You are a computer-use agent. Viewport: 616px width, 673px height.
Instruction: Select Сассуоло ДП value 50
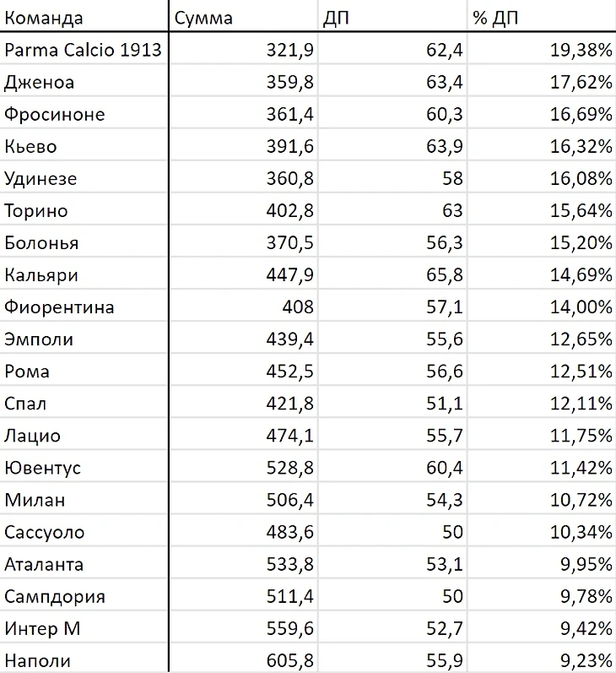[392, 532]
